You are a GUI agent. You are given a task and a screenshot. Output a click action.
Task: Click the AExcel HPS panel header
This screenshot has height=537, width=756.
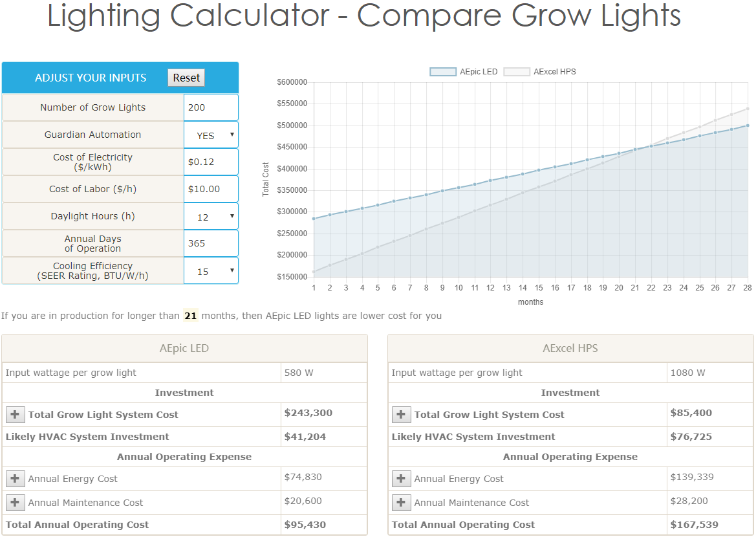tap(570, 348)
